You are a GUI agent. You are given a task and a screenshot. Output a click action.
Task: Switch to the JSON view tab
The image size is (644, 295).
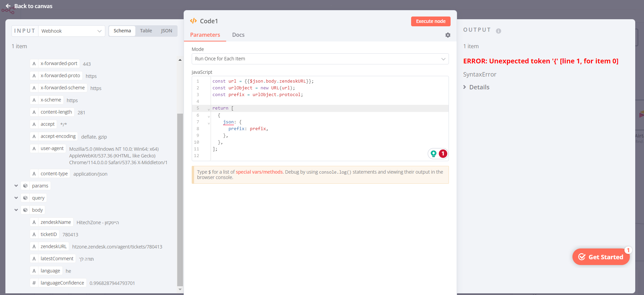click(x=167, y=31)
